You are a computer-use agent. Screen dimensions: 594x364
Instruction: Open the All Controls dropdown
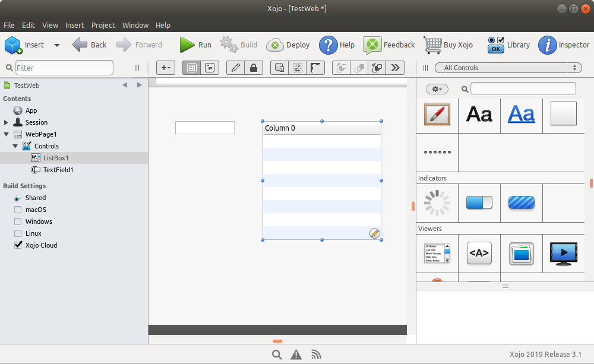click(508, 68)
